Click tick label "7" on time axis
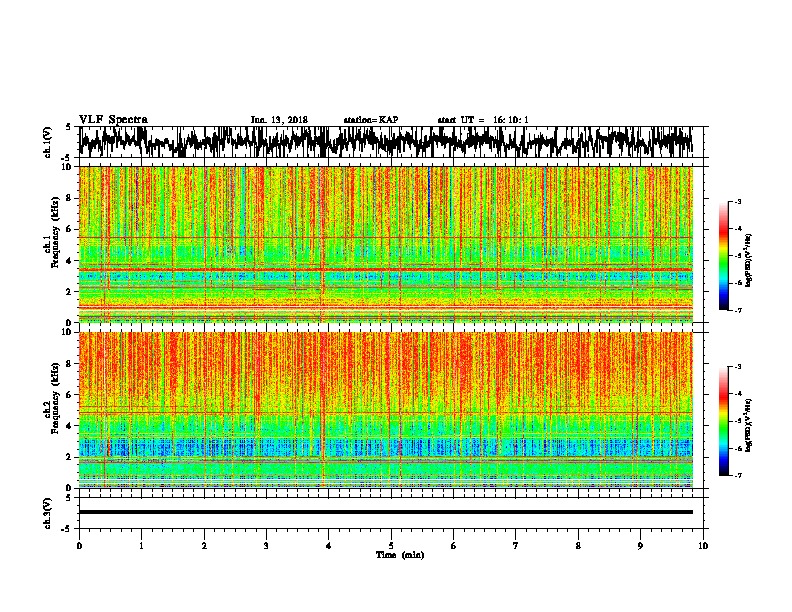792x612 pixels. (516, 546)
